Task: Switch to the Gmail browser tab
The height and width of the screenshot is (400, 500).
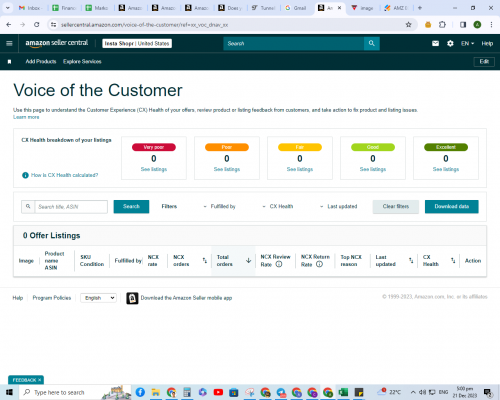Action: 297,8
